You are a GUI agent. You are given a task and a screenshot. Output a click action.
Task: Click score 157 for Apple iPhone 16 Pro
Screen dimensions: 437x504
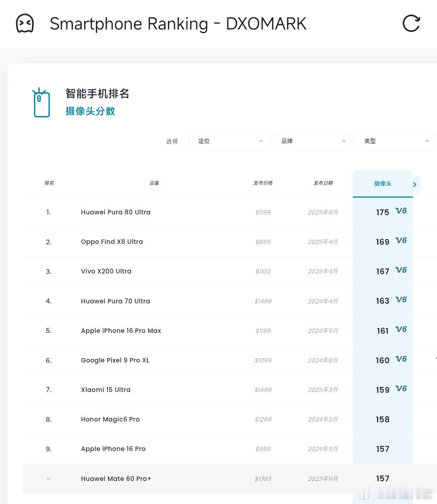pos(383,449)
